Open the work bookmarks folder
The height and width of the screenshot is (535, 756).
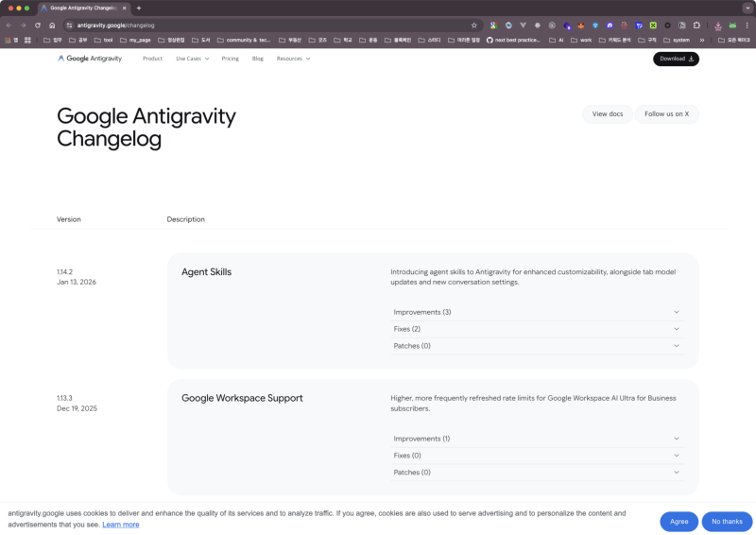click(581, 40)
